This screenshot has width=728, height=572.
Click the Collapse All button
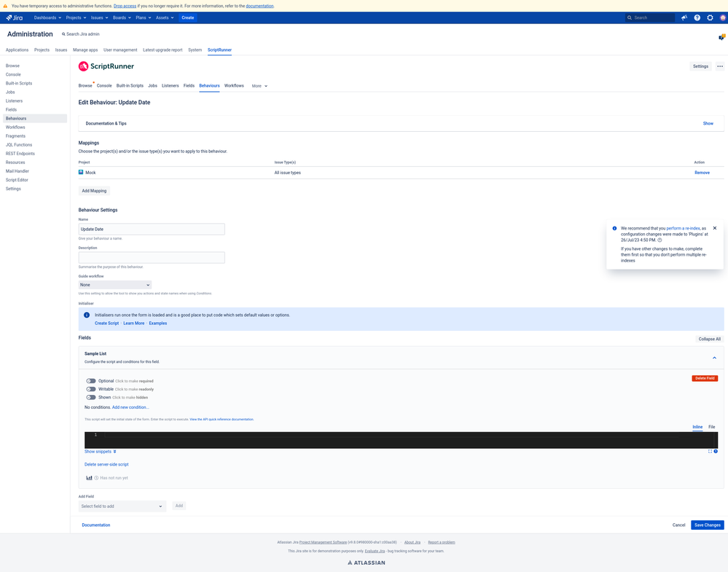pos(710,339)
